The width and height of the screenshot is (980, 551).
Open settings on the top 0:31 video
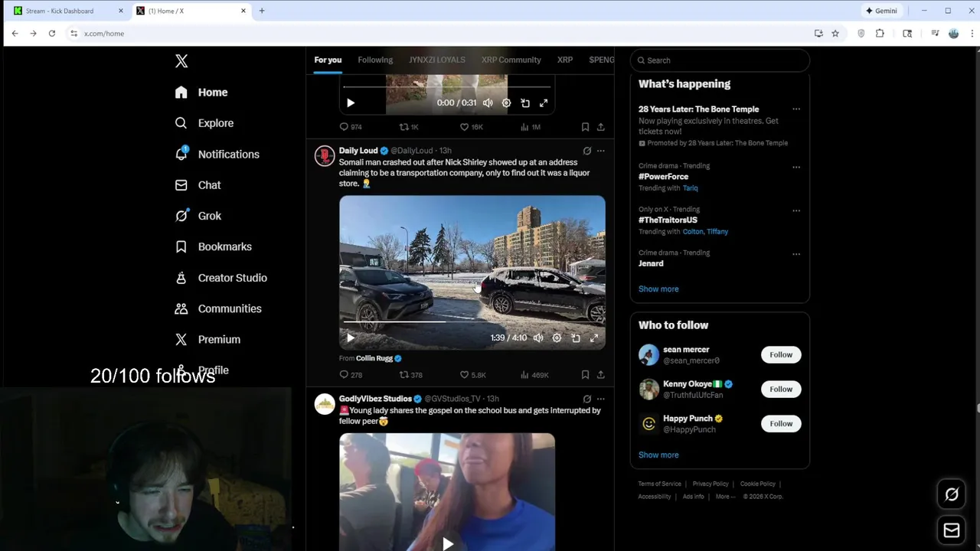pos(506,103)
